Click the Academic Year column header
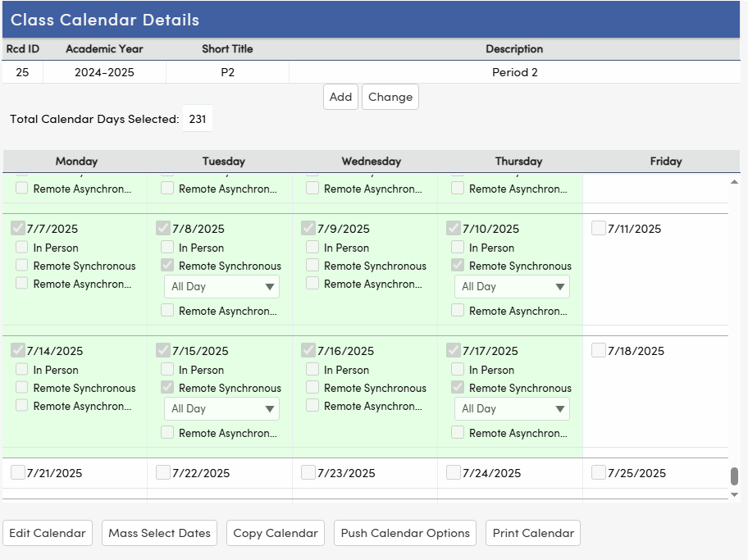 [x=104, y=48]
